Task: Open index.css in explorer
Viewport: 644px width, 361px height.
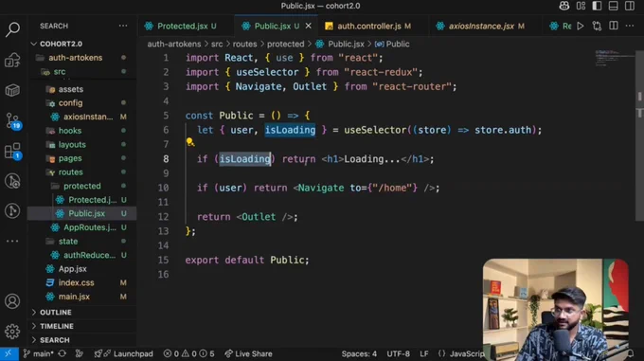Action: click(x=82, y=282)
